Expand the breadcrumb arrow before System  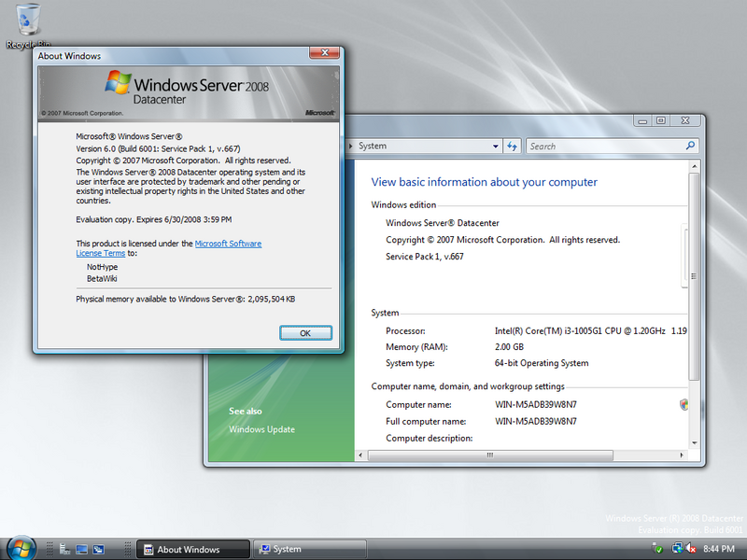click(351, 147)
